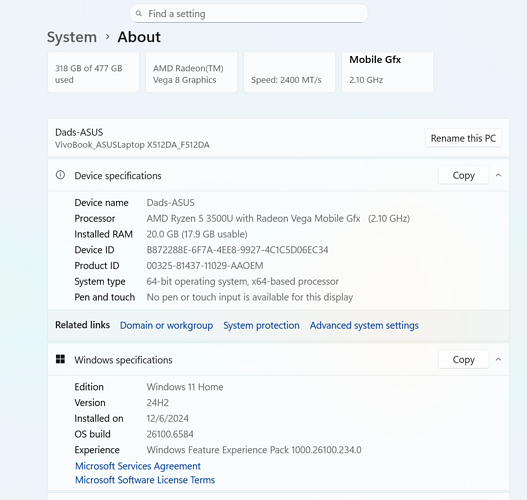This screenshot has height=500, width=527.
Task: Click the Related links label
Action: point(82,325)
